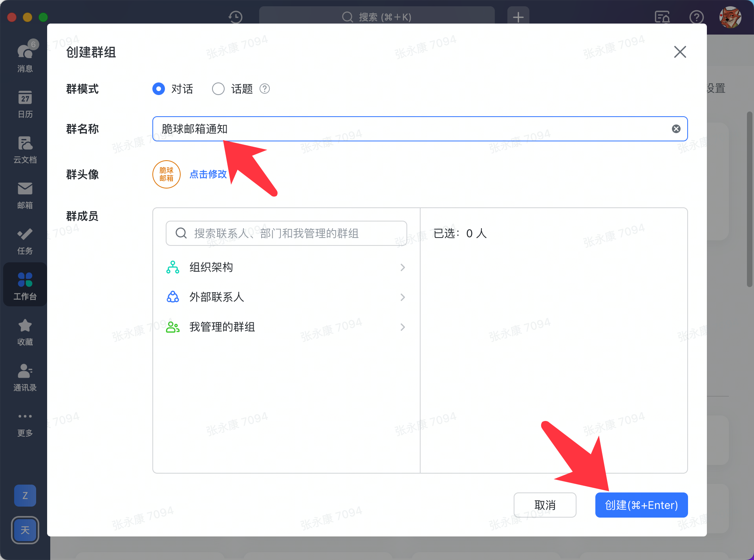The width and height of the screenshot is (754, 560).
Task: Click the screen lock icon at top right
Action: [662, 17]
